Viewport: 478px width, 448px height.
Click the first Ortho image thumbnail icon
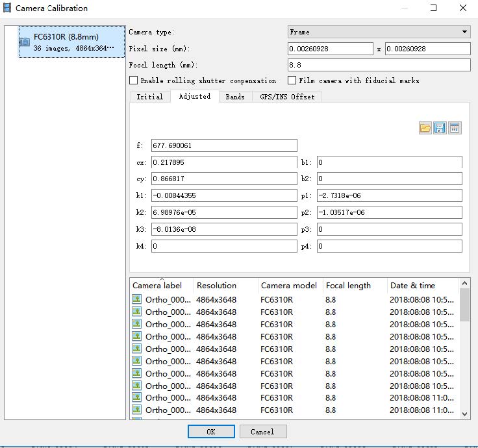(x=137, y=299)
